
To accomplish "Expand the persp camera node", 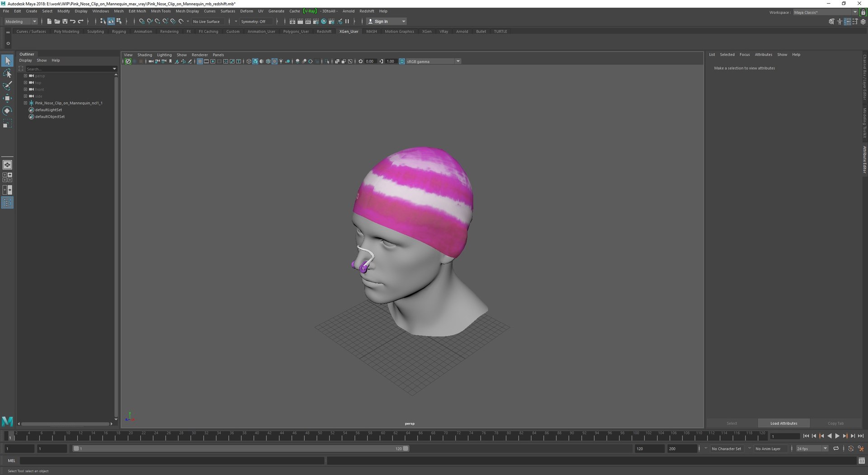I will coord(25,76).
